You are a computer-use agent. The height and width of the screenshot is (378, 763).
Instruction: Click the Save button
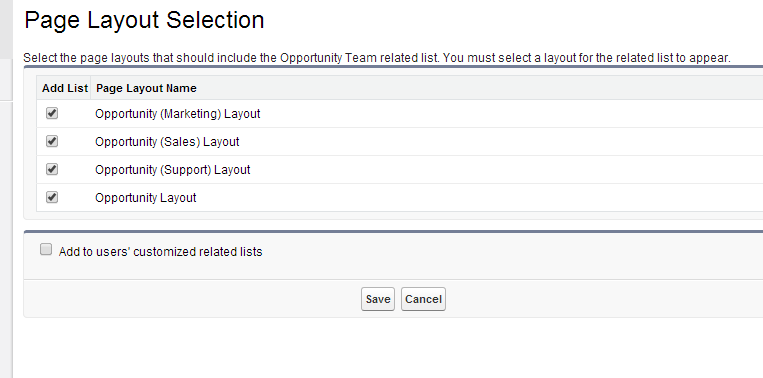coord(378,299)
